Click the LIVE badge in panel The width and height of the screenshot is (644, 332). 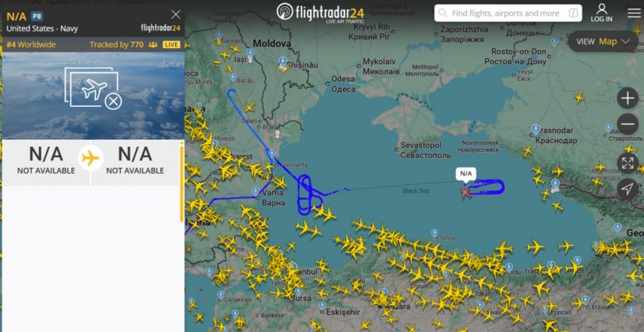(171, 45)
